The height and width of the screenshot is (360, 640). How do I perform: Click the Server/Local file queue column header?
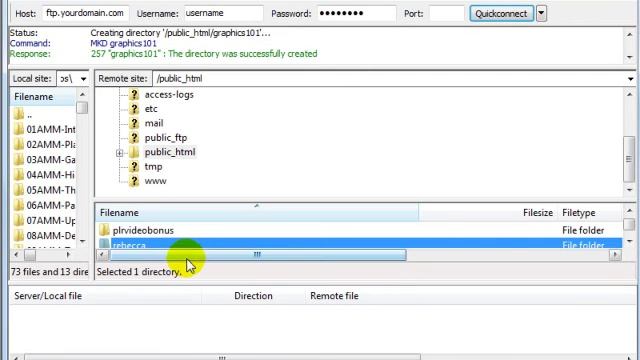coord(106,296)
